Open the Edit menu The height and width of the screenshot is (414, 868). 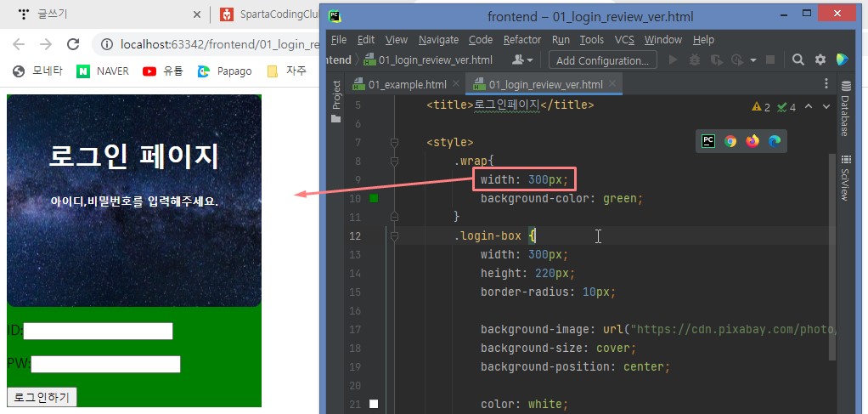click(x=366, y=40)
